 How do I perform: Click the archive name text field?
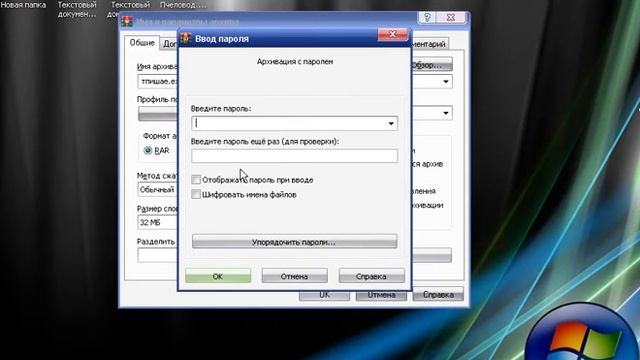(158, 82)
